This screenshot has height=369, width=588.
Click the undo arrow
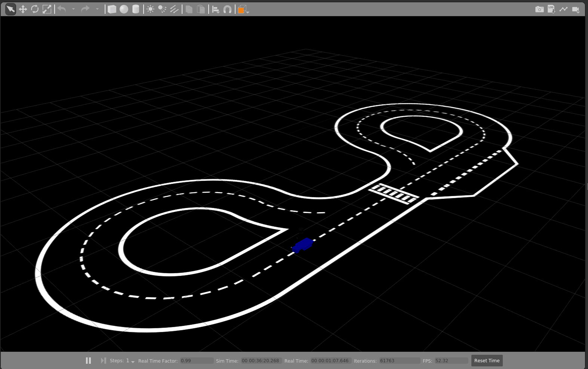[62, 9]
